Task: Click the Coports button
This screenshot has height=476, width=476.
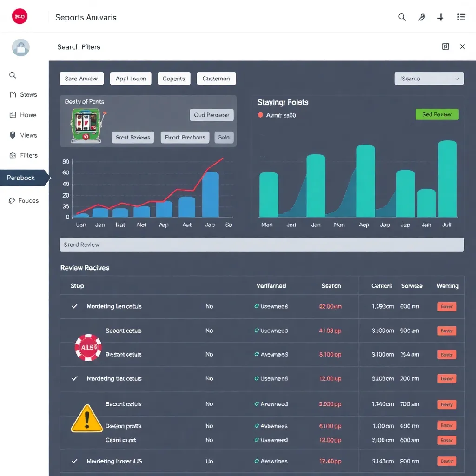Action: [174, 79]
